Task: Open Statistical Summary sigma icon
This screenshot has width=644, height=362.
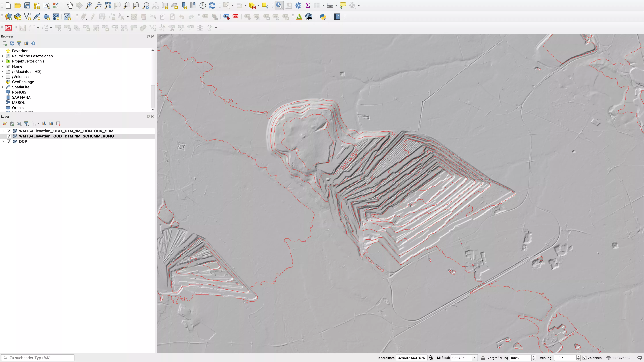Action: (307, 5)
